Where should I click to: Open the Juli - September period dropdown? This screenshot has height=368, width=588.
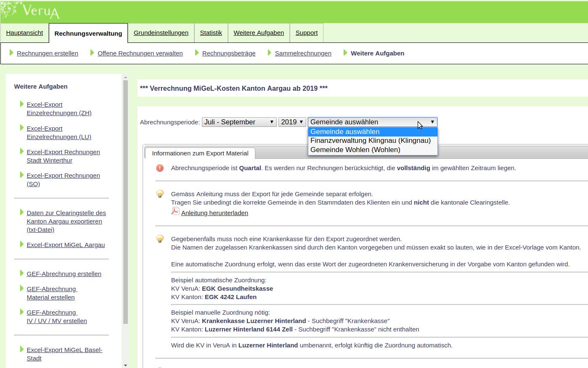pos(239,122)
